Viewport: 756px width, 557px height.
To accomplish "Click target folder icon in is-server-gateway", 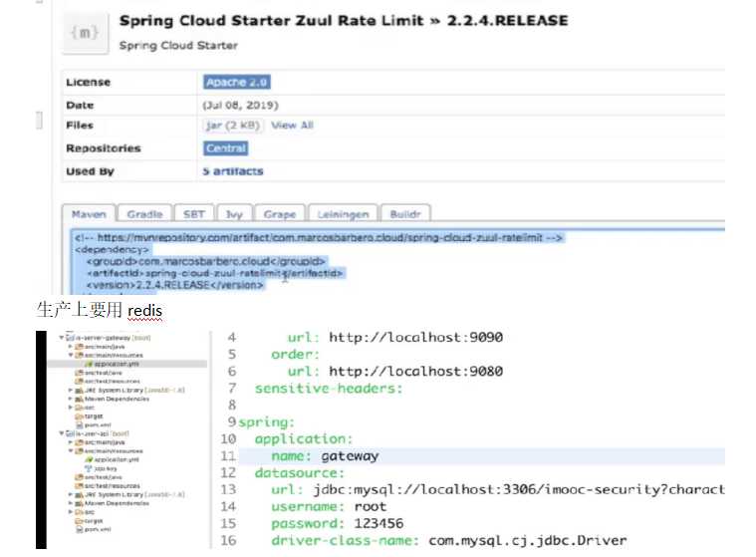I will point(79,417).
